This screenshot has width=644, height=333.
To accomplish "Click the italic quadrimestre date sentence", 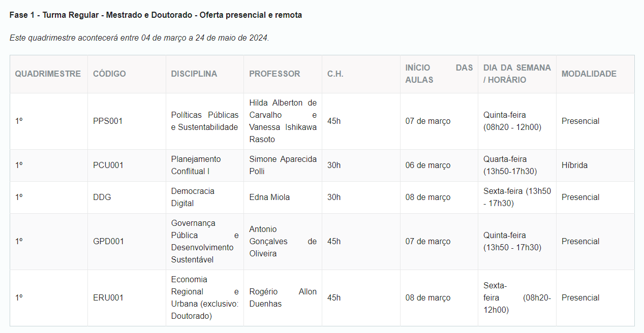I will click(139, 38).
